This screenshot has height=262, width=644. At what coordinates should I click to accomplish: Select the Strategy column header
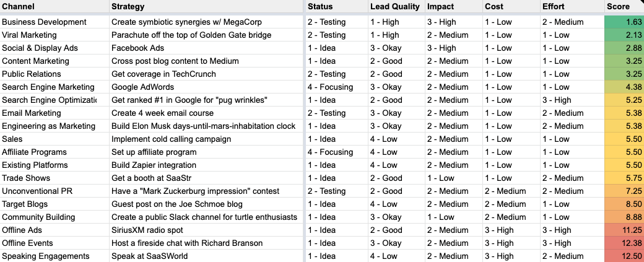[128, 6]
